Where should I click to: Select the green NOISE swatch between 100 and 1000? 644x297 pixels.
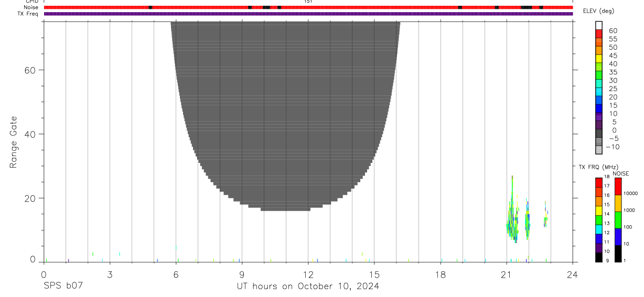pos(618,220)
